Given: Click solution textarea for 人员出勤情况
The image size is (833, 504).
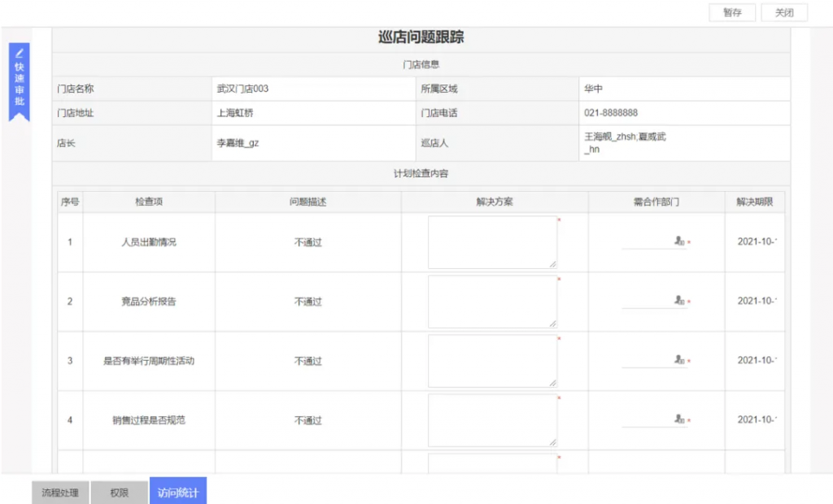Looking at the screenshot, I should click(x=492, y=242).
